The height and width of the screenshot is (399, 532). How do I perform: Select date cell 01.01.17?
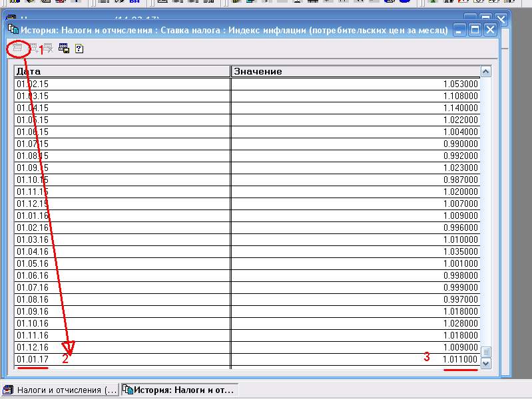(122, 359)
